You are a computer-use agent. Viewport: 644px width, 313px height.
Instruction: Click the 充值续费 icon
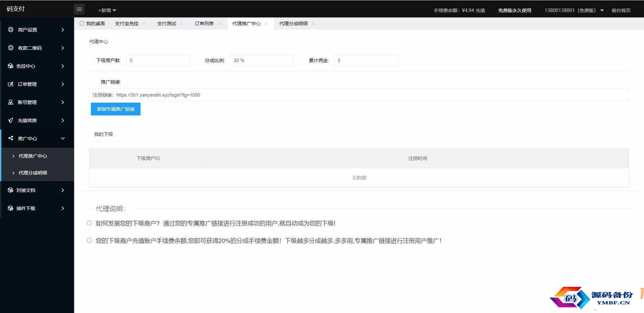[11, 120]
